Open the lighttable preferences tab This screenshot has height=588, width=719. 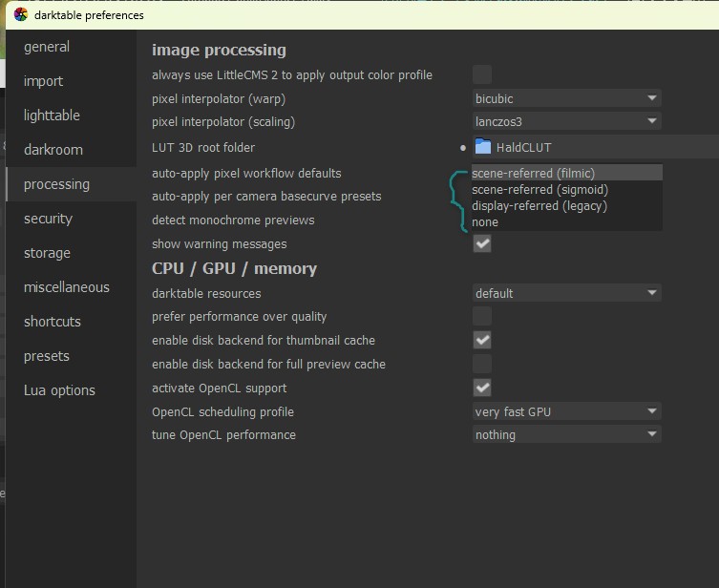point(52,115)
